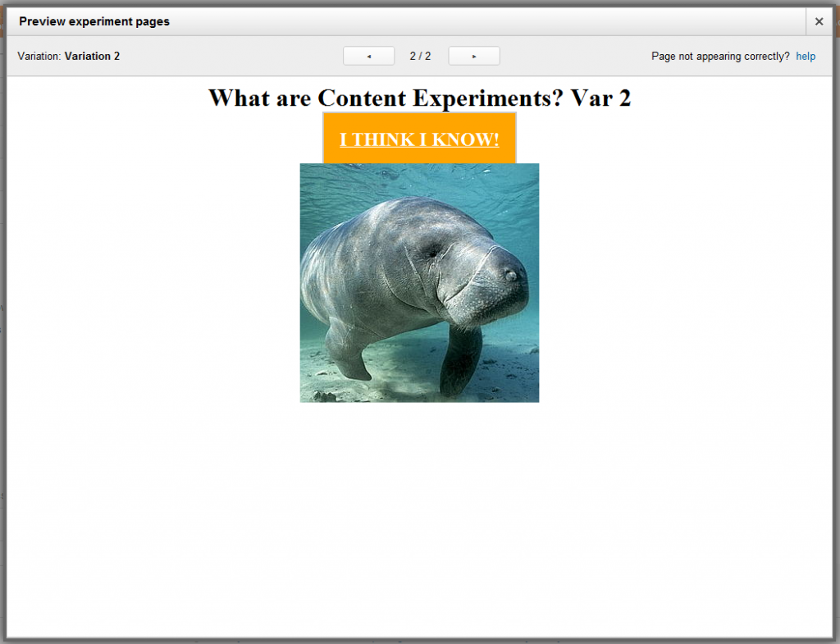Click the I THINK I KNOW! link

click(419, 139)
